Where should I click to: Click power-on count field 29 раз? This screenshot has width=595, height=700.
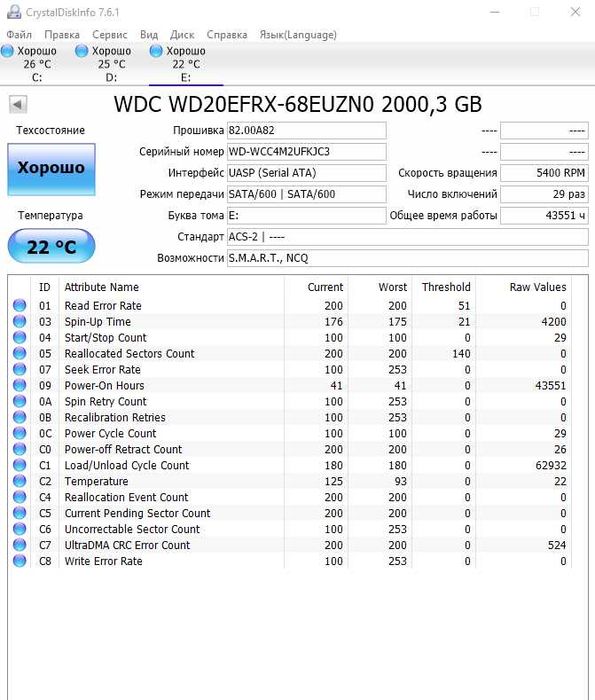tap(544, 194)
